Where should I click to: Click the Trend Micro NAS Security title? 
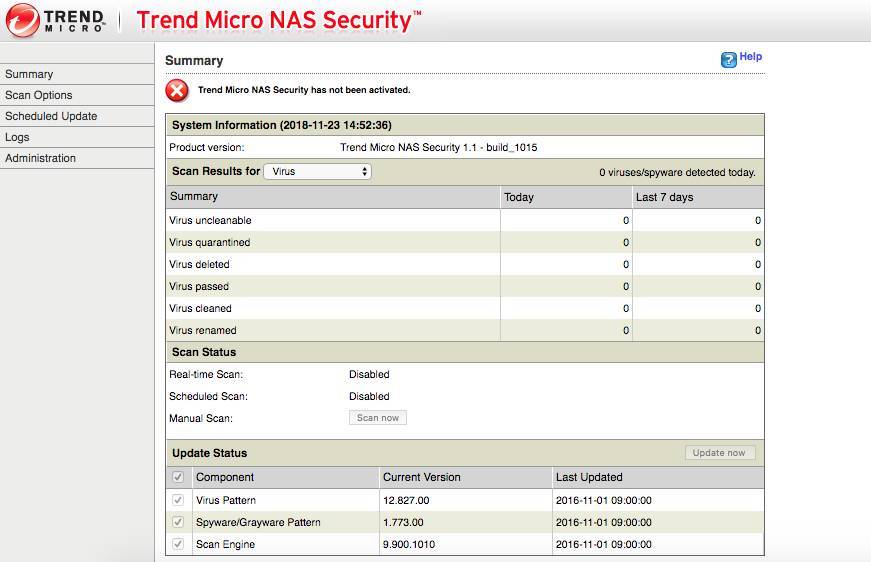[279, 21]
